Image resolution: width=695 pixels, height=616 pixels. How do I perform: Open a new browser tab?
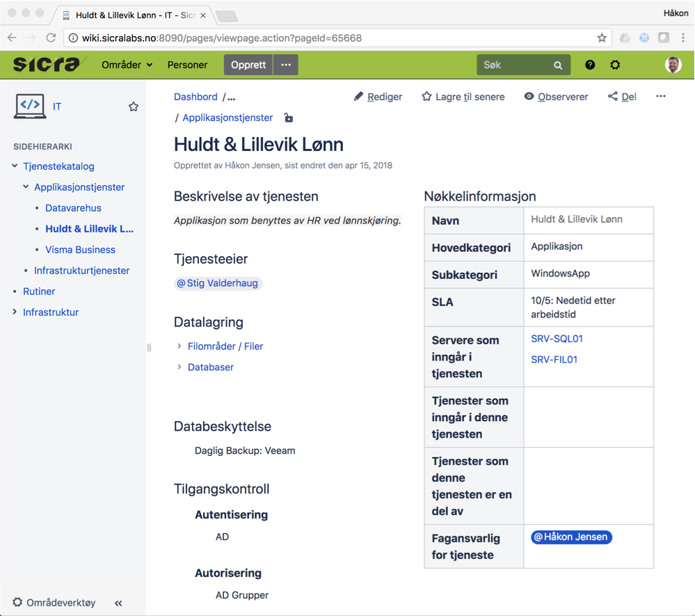pyautogui.click(x=227, y=16)
